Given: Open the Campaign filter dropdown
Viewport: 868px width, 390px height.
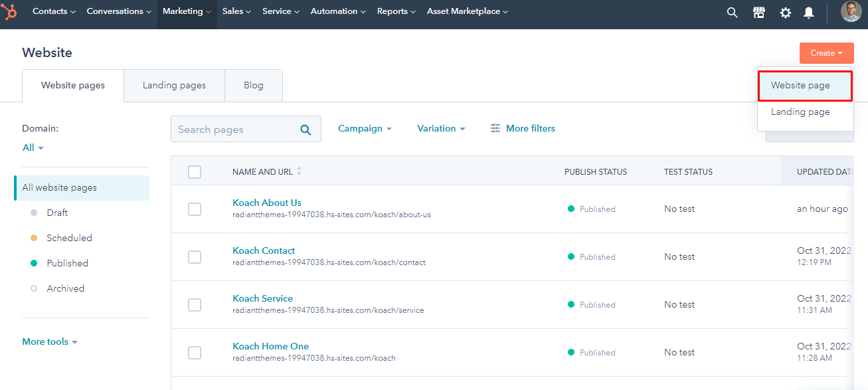Looking at the screenshot, I should click(x=365, y=128).
